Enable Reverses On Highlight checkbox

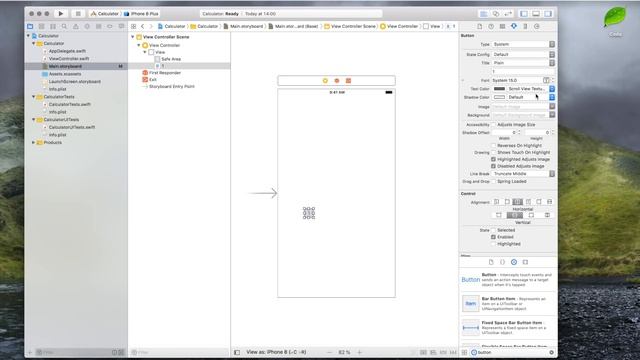coord(493,145)
